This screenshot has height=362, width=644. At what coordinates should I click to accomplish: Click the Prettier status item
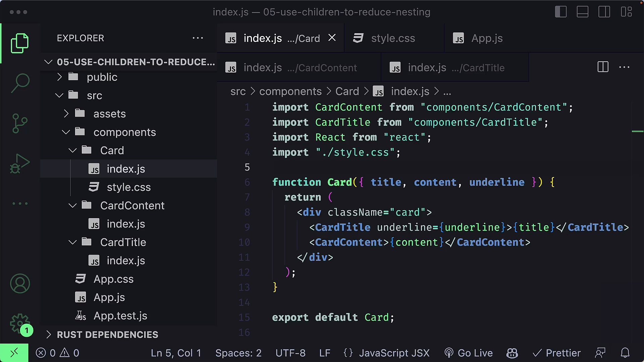[x=556, y=353]
